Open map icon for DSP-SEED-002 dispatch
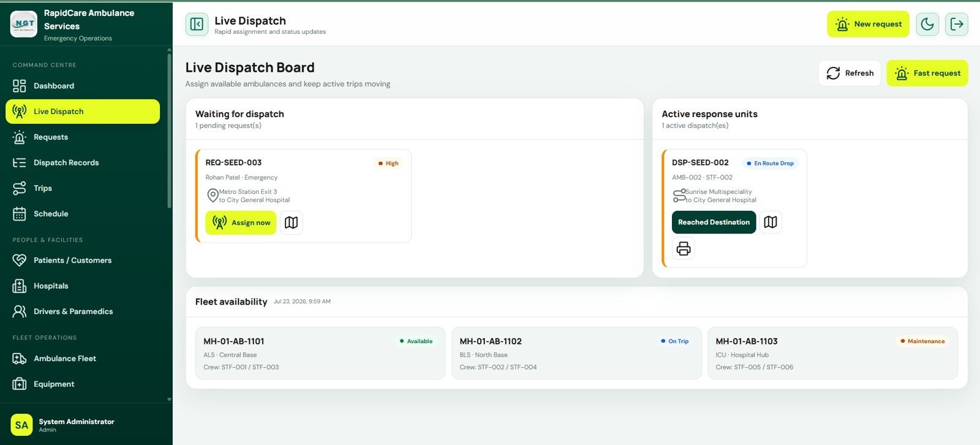 pyautogui.click(x=771, y=222)
